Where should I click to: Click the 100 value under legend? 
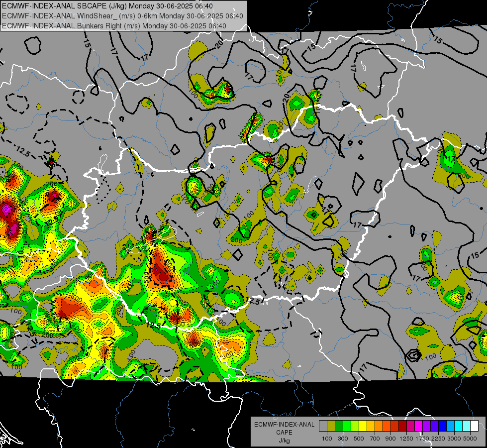pos(327,439)
